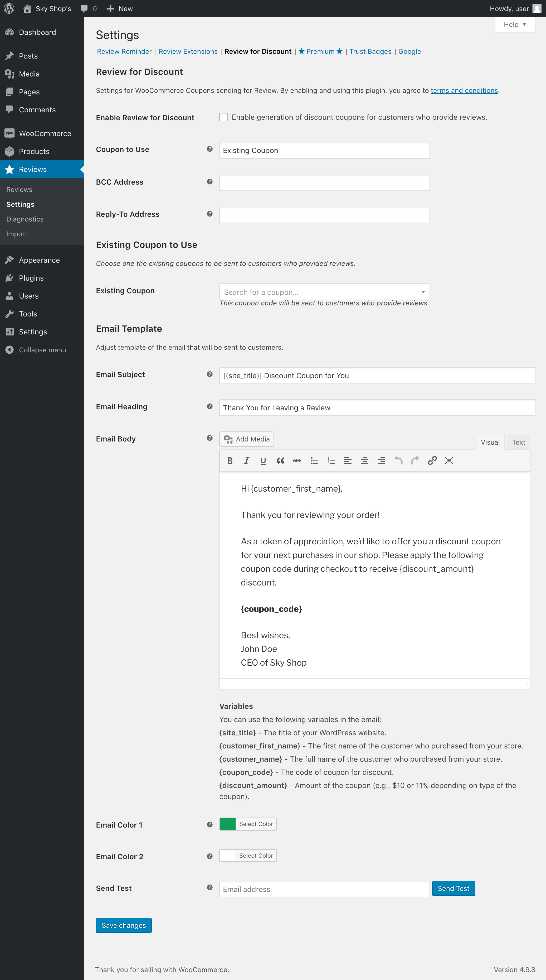This screenshot has width=546, height=980.
Task: Center align text in email body
Action: [x=364, y=461]
